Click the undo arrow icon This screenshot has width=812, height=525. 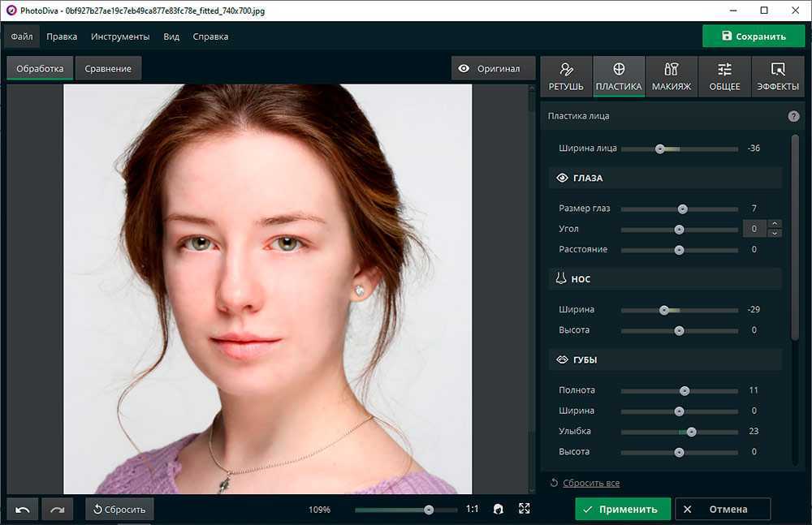point(23,510)
